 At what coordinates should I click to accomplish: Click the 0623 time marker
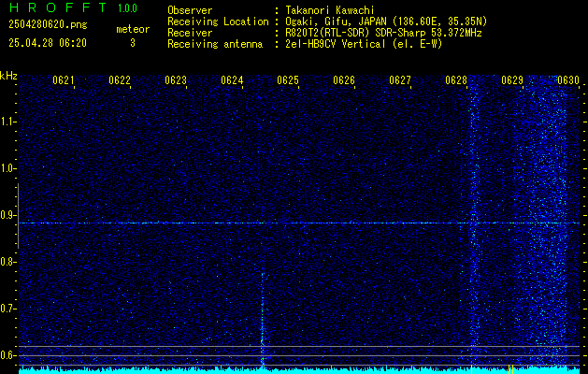[176, 80]
